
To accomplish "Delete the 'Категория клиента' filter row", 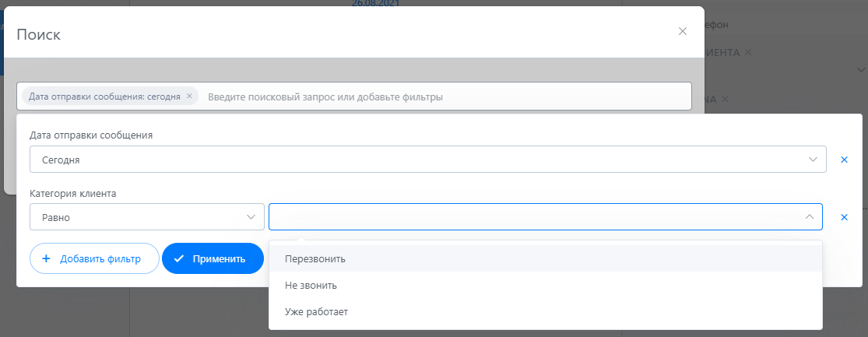I will 844,217.
